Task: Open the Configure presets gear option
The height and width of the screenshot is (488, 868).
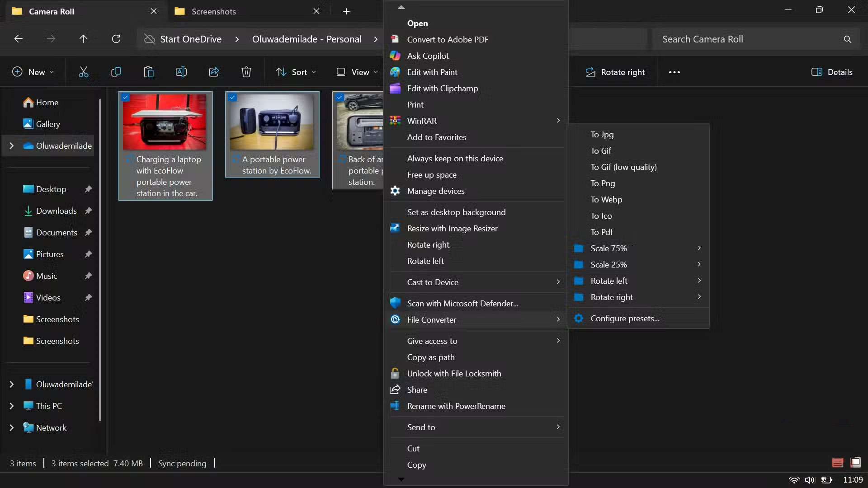Action: tap(624, 319)
